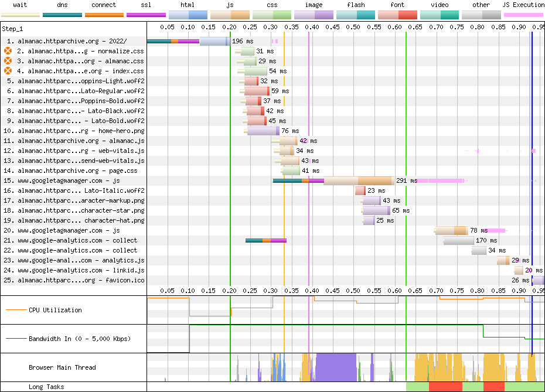Click render-blocking icon beside almanac.css request
This screenshot has height=392, width=545.
(8, 61)
